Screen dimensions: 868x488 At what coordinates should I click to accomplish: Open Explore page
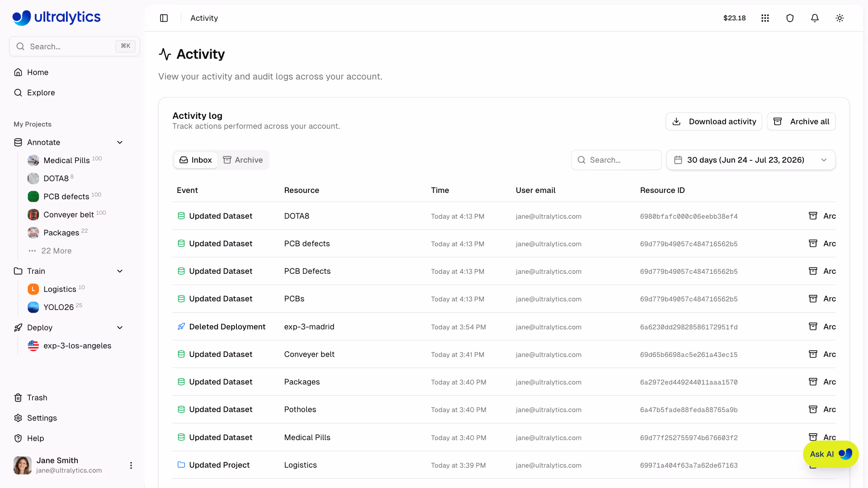point(41,93)
